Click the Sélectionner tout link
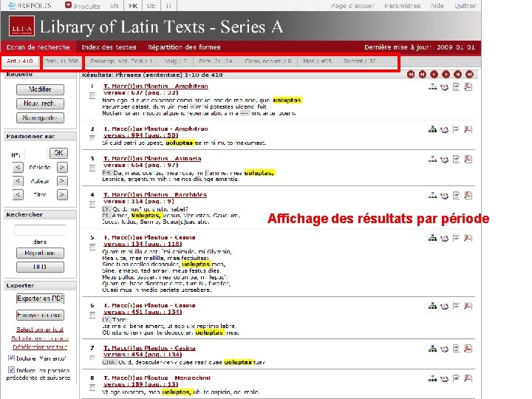This screenshot has width=532, height=399. (x=40, y=330)
